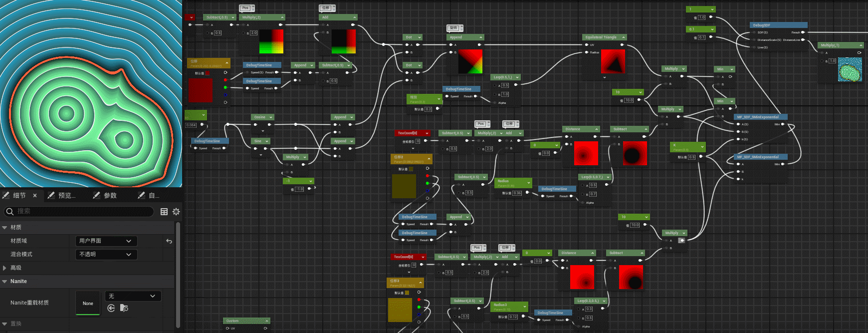Viewport: 868px width, 333px height.
Task: Focus the 搜索 search field
Action: pyautogui.click(x=80, y=211)
